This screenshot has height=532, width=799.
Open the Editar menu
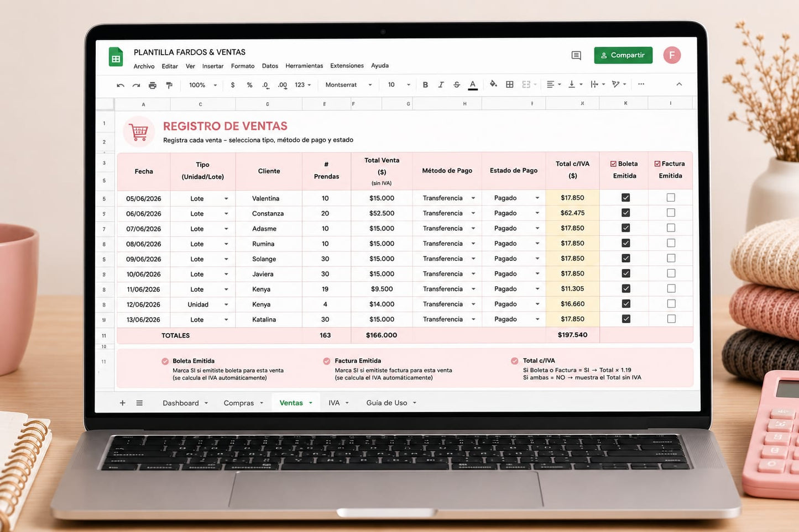coord(170,66)
